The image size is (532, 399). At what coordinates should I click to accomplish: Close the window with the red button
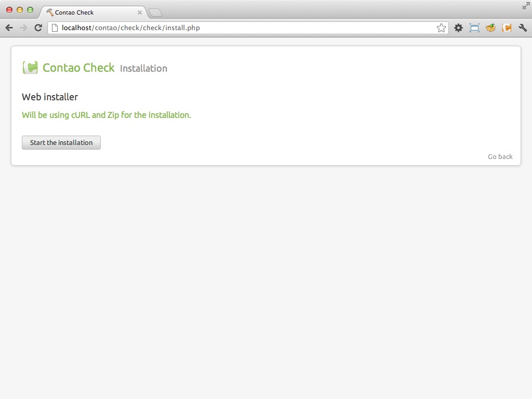9,10
